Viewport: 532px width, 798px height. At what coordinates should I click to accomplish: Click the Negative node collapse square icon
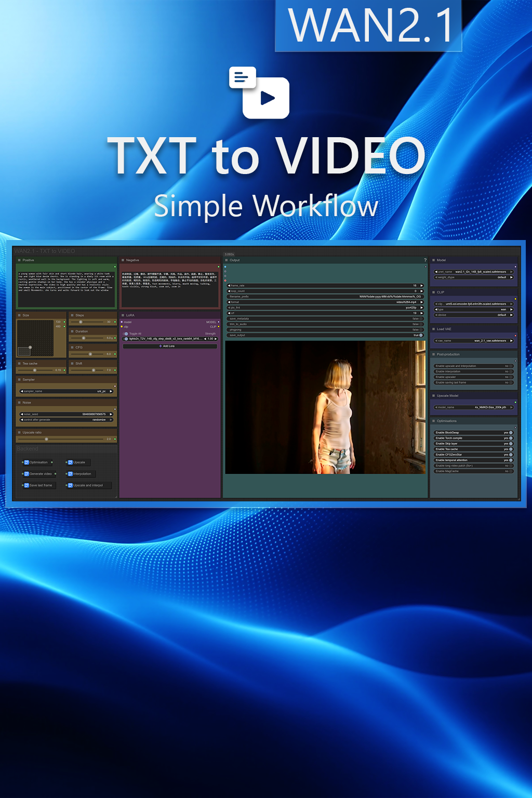point(123,260)
